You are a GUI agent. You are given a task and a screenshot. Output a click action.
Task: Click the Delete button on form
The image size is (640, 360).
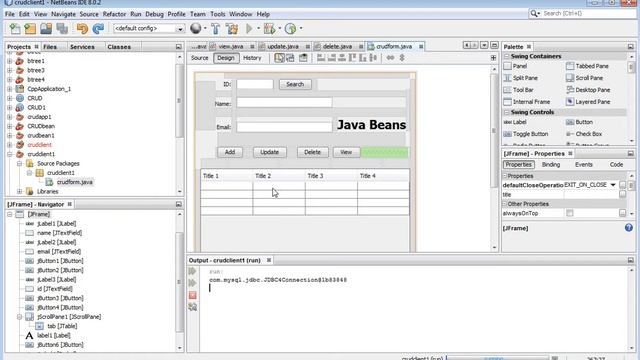[312, 152]
